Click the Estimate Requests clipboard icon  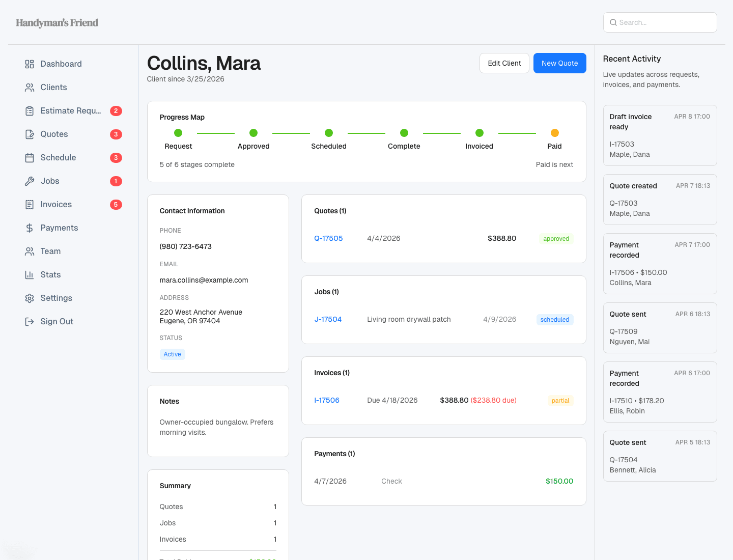(30, 111)
